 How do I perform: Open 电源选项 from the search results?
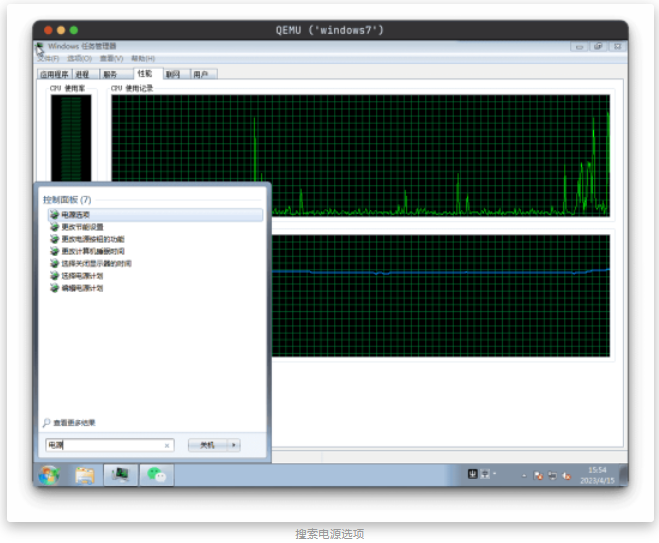click(75, 215)
